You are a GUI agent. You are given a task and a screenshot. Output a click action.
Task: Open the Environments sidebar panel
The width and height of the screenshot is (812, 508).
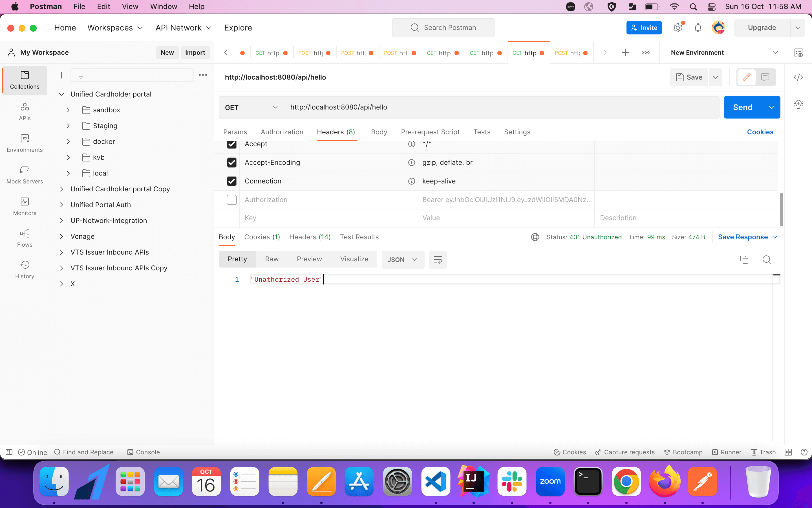tap(25, 143)
